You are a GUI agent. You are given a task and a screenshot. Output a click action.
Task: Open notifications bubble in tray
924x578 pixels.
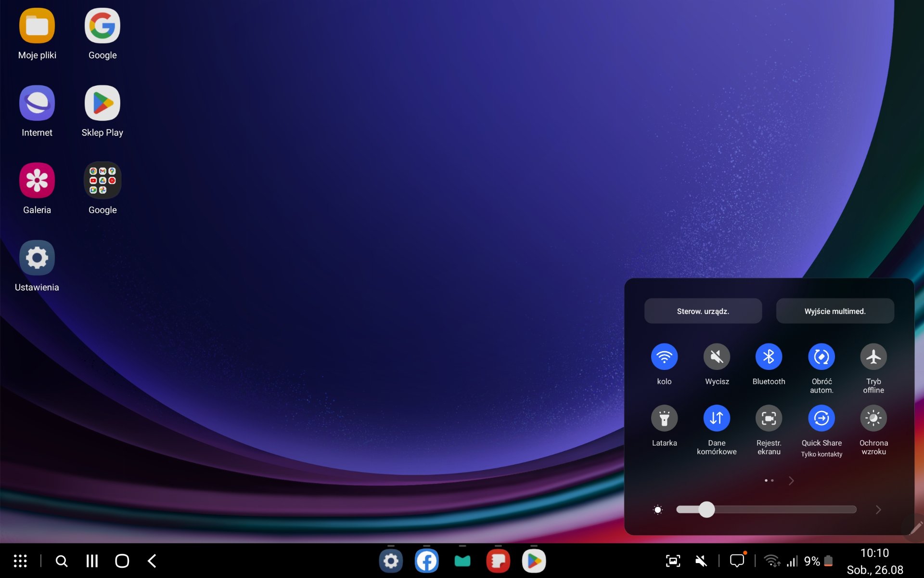tap(737, 560)
